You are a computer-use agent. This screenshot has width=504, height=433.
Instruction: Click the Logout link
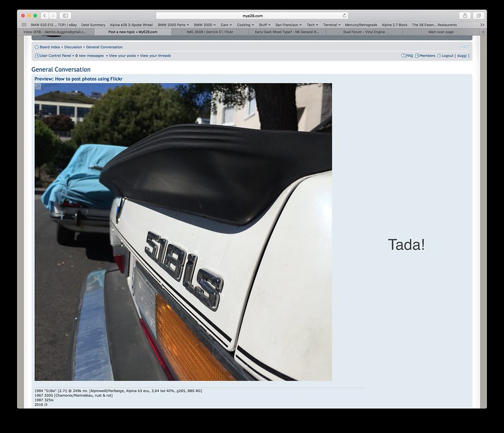tap(447, 56)
